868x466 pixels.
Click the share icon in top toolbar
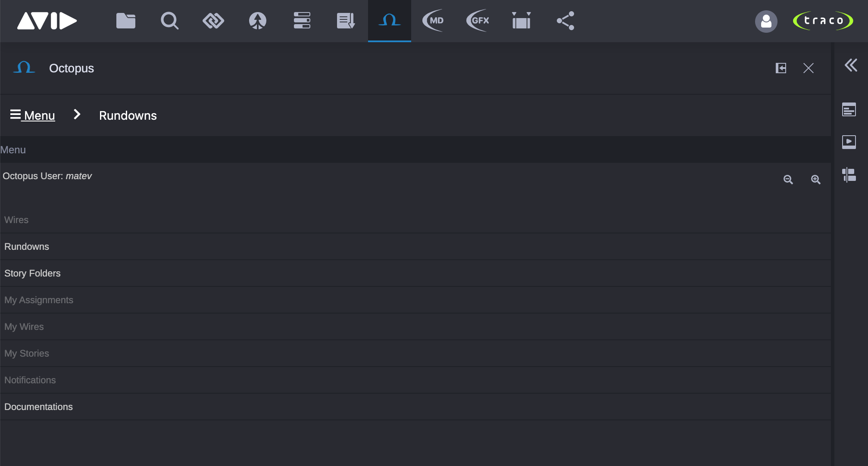coord(565,21)
